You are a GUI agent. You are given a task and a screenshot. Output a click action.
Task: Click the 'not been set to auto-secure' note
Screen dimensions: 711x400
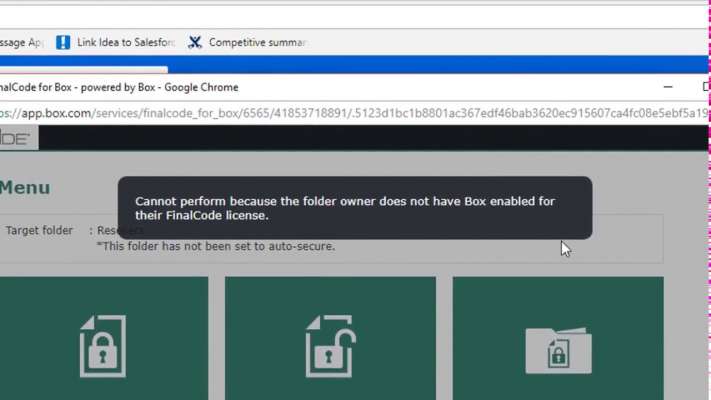tap(216, 246)
